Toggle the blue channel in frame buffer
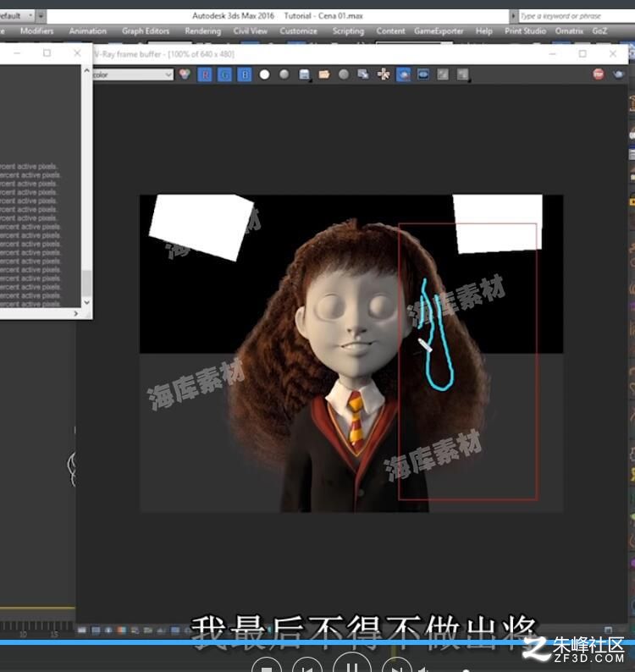This screenshot has width=635, height=672. 245,75
